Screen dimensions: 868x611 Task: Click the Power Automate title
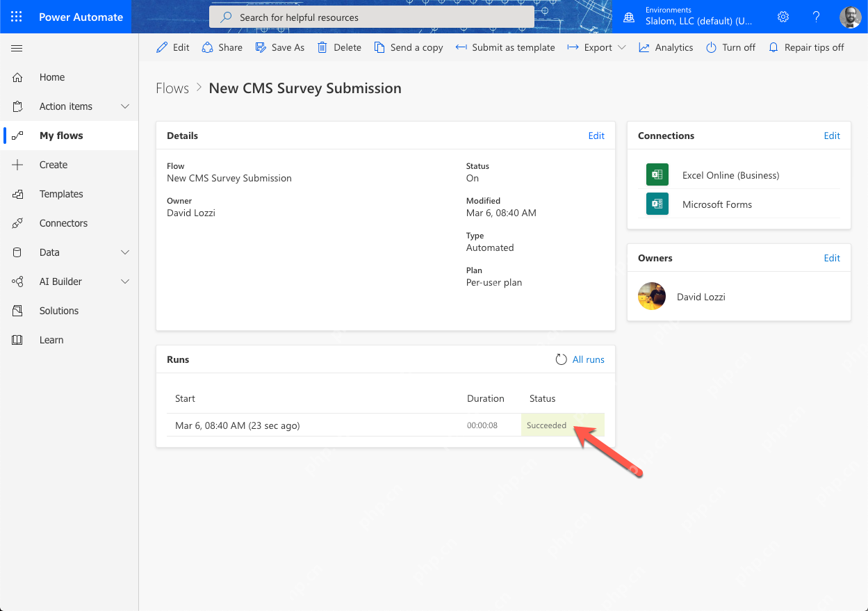pos(81,17)
